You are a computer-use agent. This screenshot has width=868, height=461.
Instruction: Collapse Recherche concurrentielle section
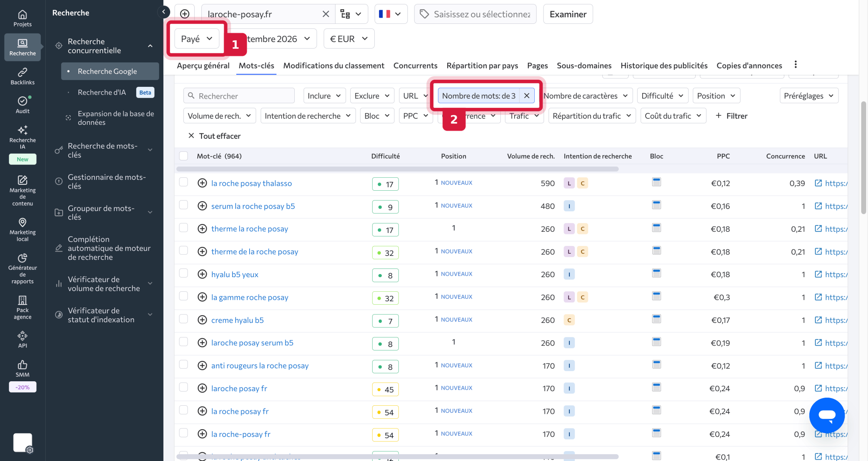pos(150,46)
